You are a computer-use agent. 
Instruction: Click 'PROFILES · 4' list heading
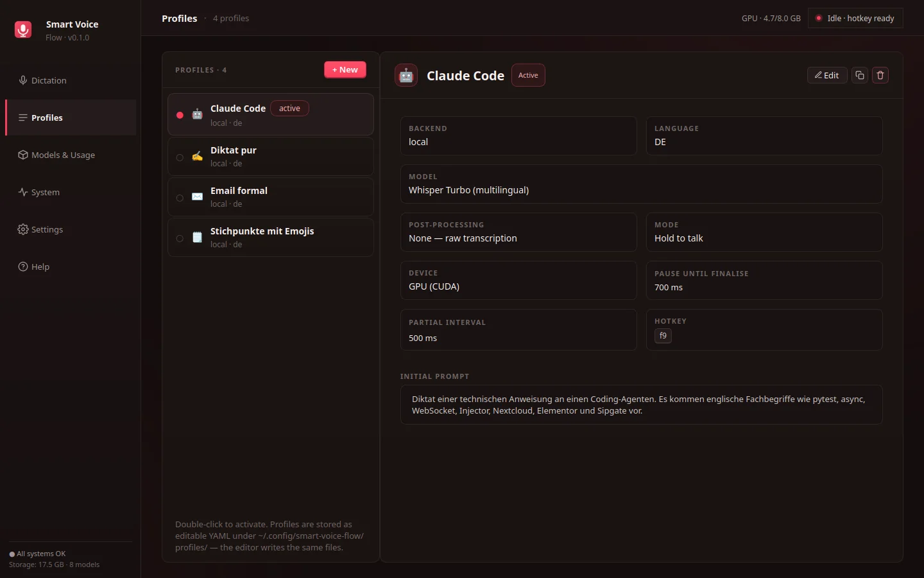pyautogui.click(x=201, y=70)
